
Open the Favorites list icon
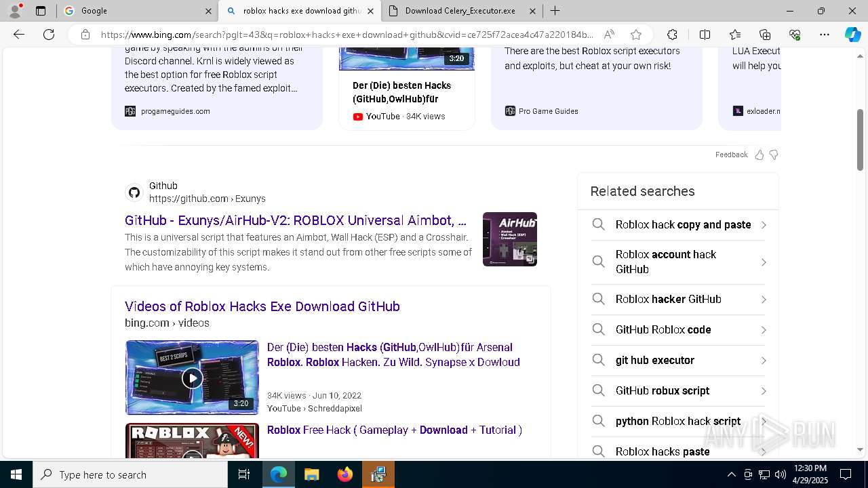pos(735,35)
